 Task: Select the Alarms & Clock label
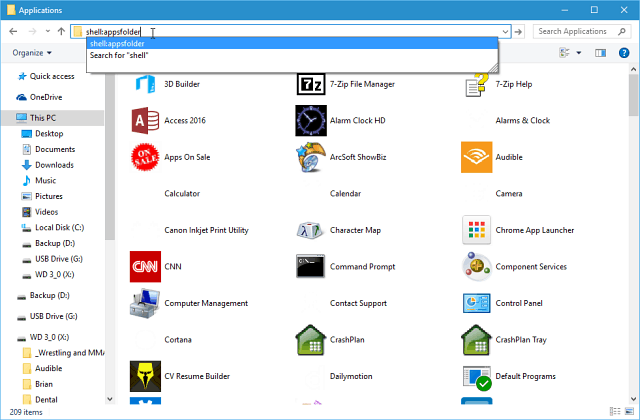[x=522, y=120]
